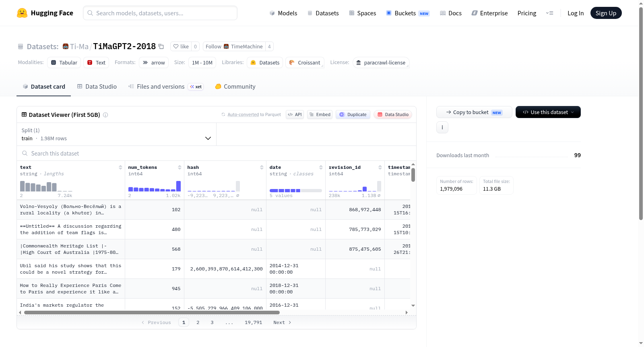644x347 pixels.
Task: Go to the Community tab
Action: coord(235,86)
